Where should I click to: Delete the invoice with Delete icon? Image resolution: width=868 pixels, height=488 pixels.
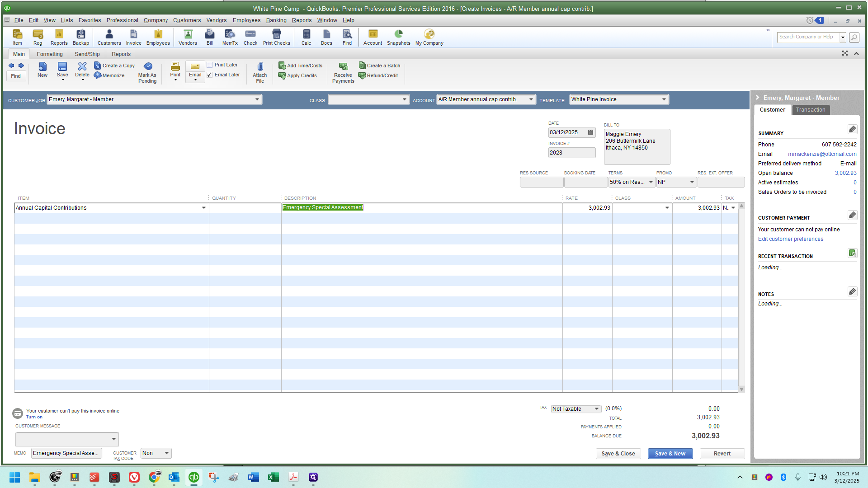[x=82, y=70]
